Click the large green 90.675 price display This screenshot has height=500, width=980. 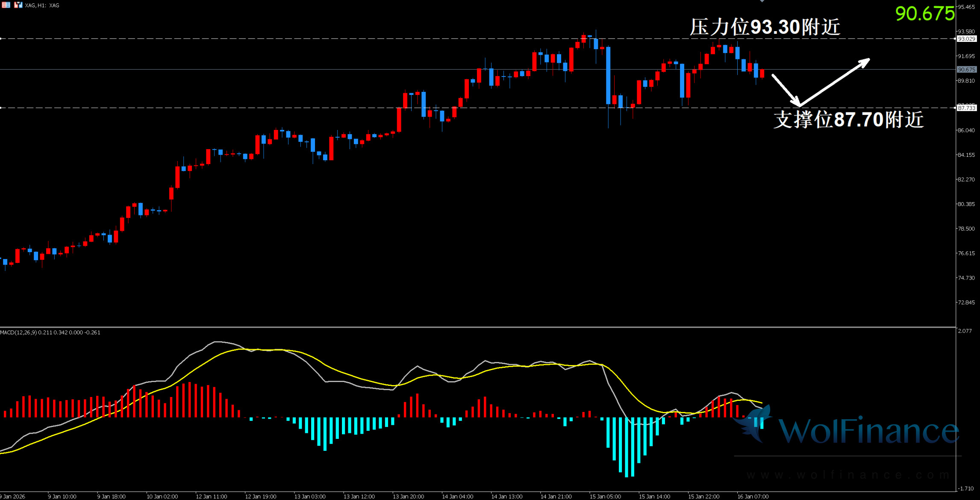(x=924, y=14)
